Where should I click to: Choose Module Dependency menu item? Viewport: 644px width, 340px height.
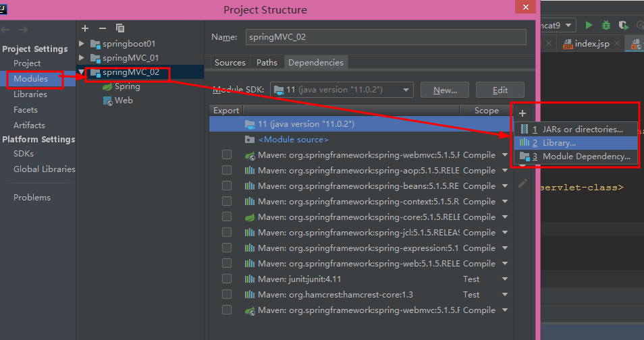point(576,157)
